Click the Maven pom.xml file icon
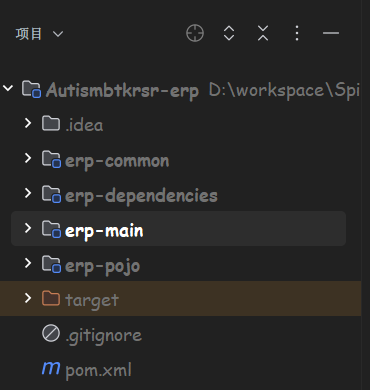370x390 pixels. coord(51,368)
